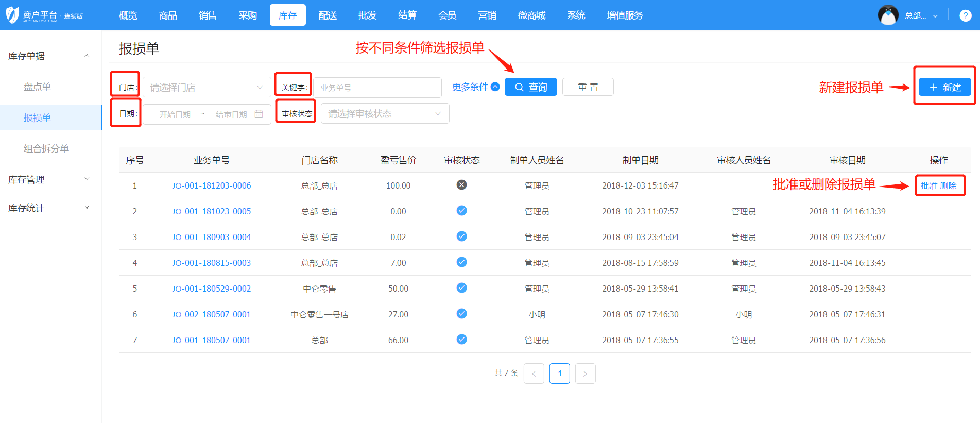Open 盘点单 in the sidebar
This screenshot has height=423, width=980.
click(37, 87)
